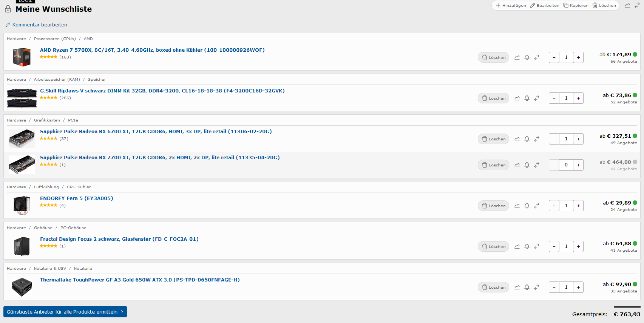Image resolution: width=644 pixels, height=323 pixels.
Task: Open Thermaltake ToughPower GF A3 product link
Action: click(140, 280)
